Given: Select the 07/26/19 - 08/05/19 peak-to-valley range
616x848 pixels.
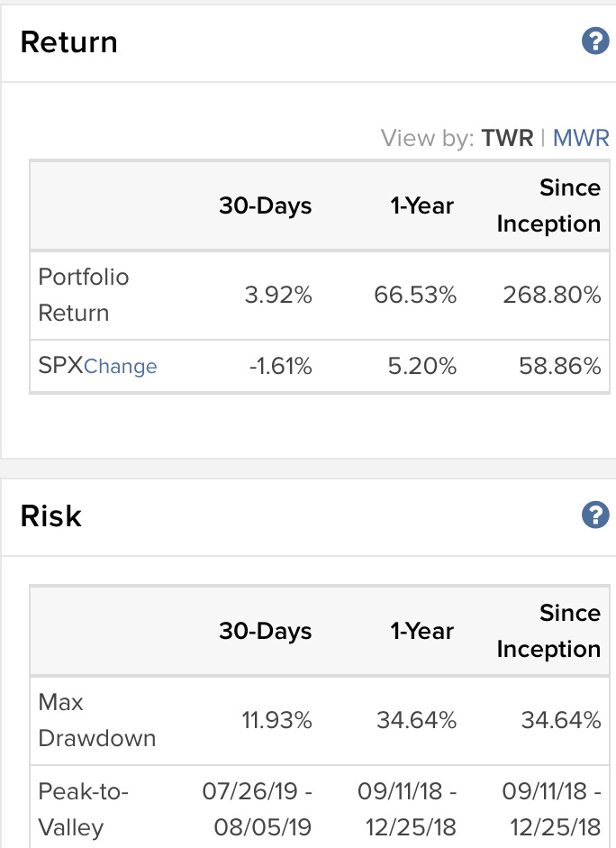Looking at the screenshot, I should coord(258,809).
